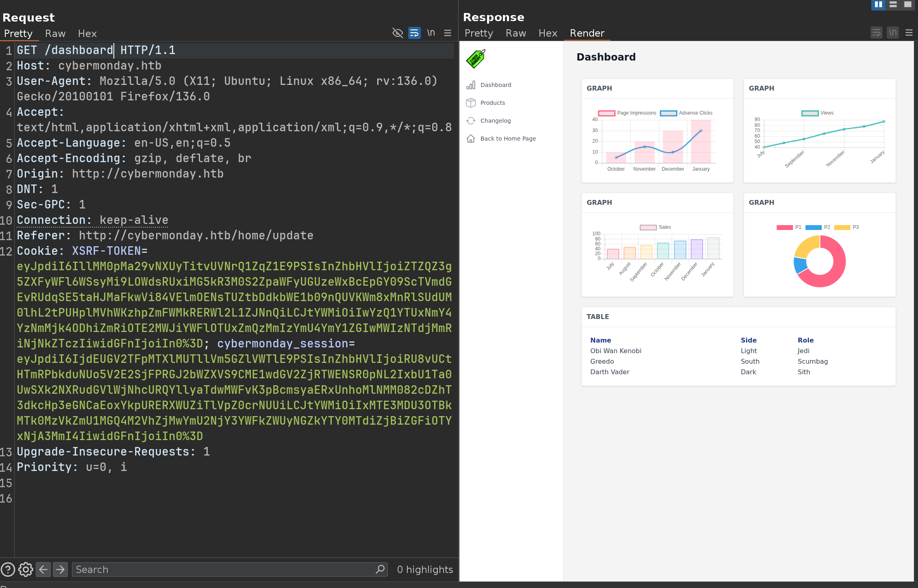The width and height of the screenshot is (918, 588).
Task: Open Request panel hamburger options menu
Action: [448, 33]
